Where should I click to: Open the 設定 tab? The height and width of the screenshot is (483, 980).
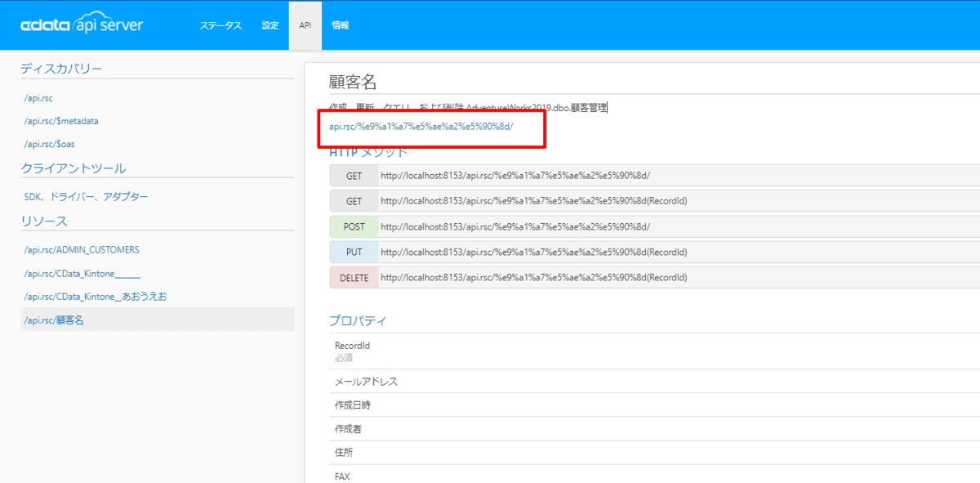(270, 25)
